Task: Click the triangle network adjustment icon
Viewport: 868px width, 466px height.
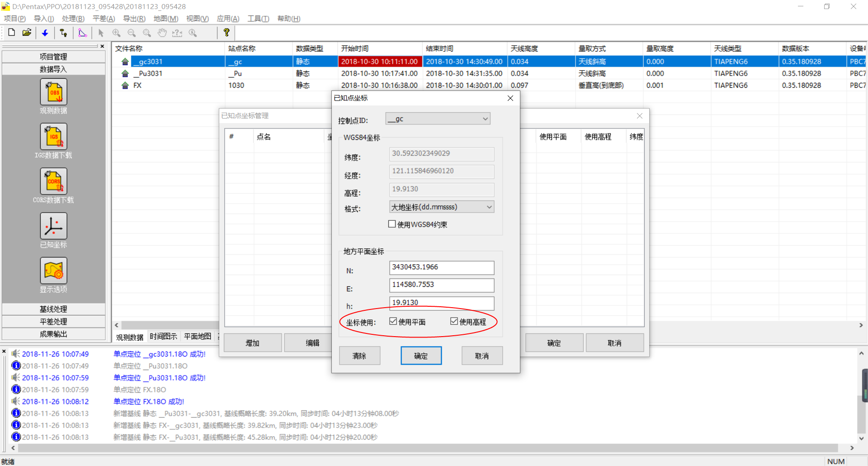Action: pyautogui.click(x=82, y=33)
